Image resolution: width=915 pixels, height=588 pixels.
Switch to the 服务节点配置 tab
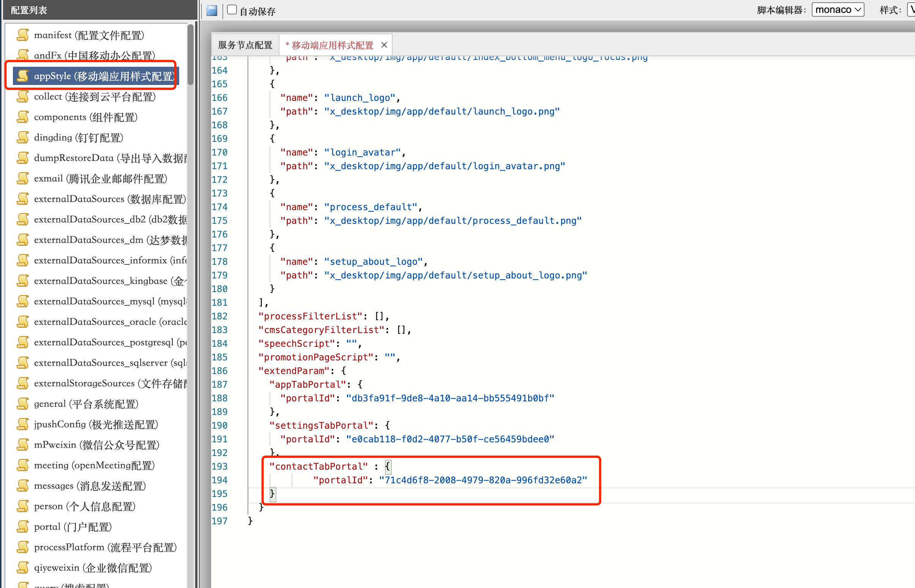[x=245, y=45]
